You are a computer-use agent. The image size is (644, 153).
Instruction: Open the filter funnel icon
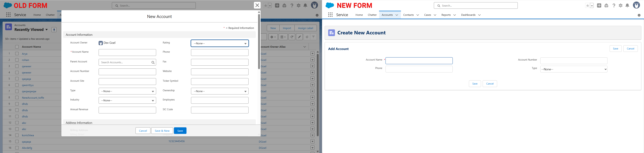tap(313, 37)
